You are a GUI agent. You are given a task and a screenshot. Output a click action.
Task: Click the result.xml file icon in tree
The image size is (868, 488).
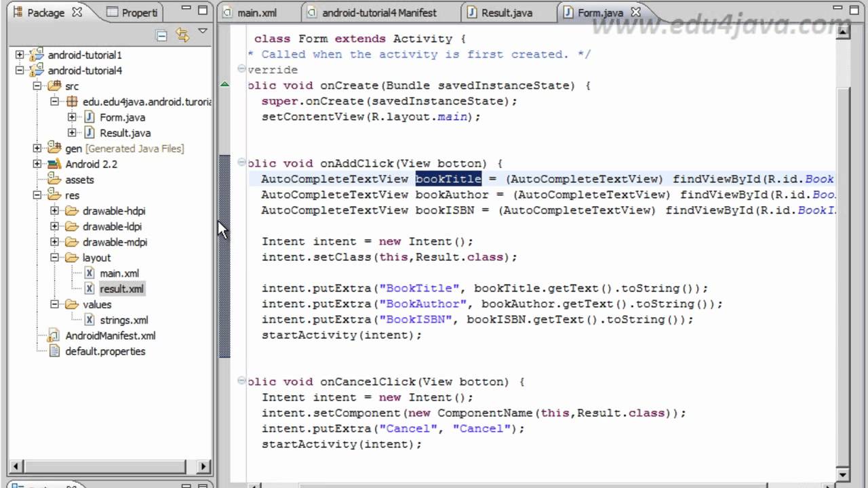(x=90, y=289)
